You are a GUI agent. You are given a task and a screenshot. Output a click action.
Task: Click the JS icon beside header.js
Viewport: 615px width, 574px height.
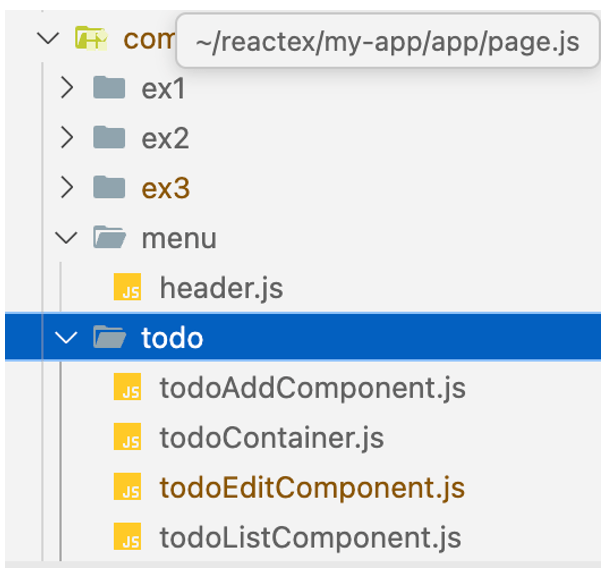pyautogui.click(x=129, y=289)
